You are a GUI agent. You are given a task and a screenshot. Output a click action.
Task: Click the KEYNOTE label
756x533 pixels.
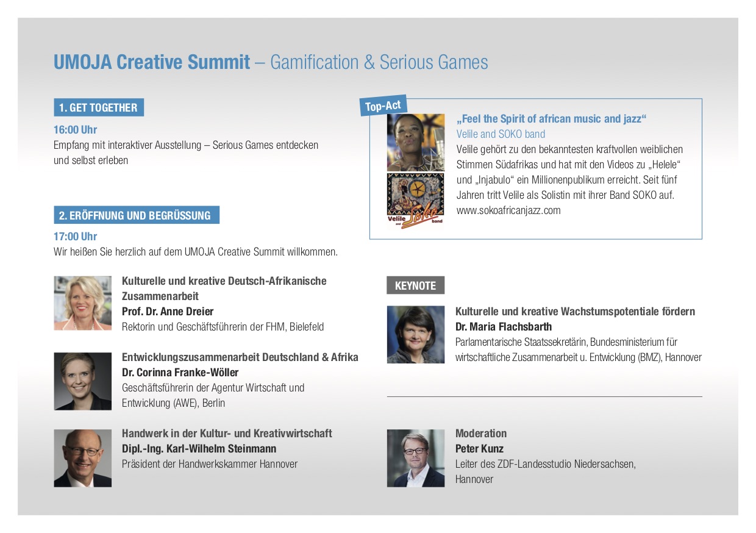point(415,285)
